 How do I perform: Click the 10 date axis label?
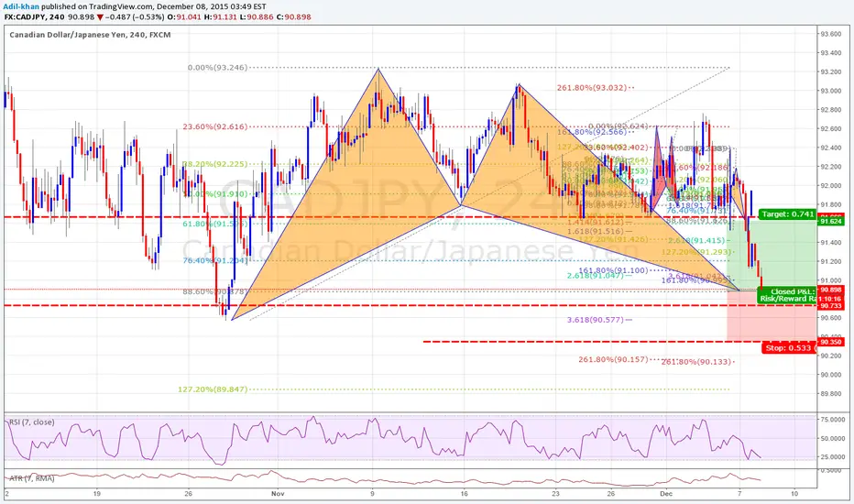(794, 494)
